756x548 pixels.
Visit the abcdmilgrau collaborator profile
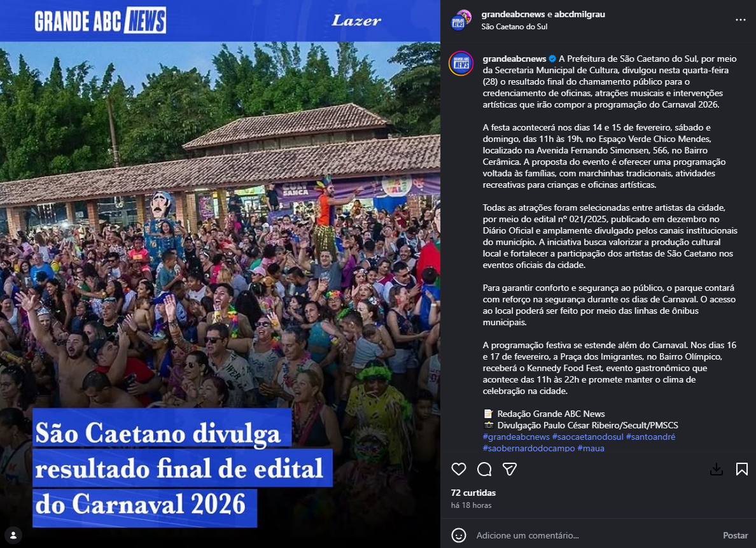pyautogui.click(x=580, y=14)
